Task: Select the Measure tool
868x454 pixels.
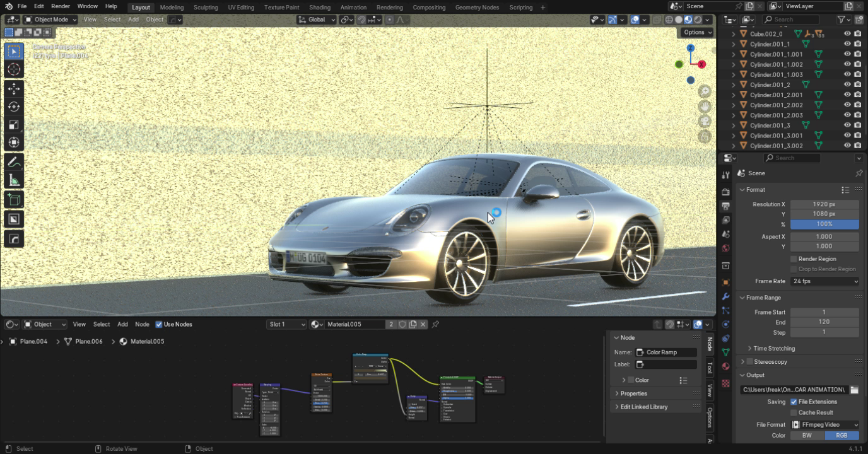Action: 14,180
